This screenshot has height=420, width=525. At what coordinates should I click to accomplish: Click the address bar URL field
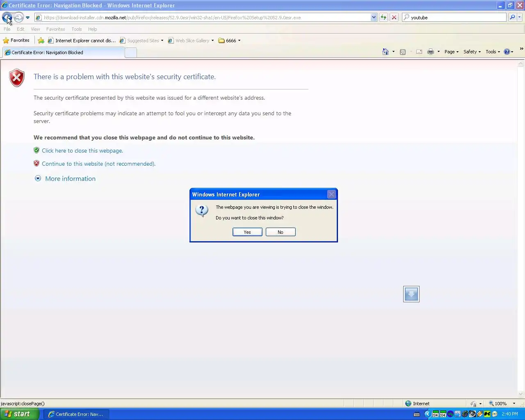[203, 18]
